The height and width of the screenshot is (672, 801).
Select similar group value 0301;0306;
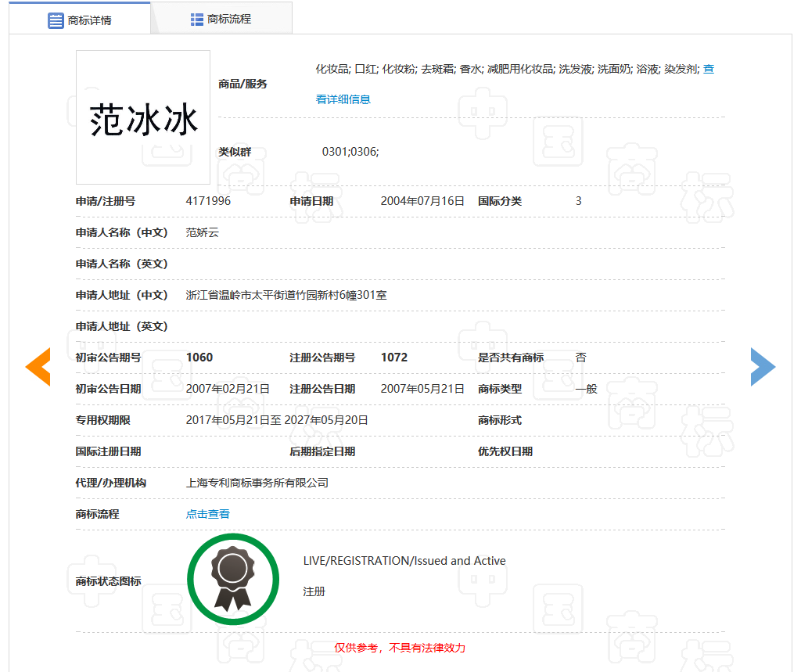[350, 152]
